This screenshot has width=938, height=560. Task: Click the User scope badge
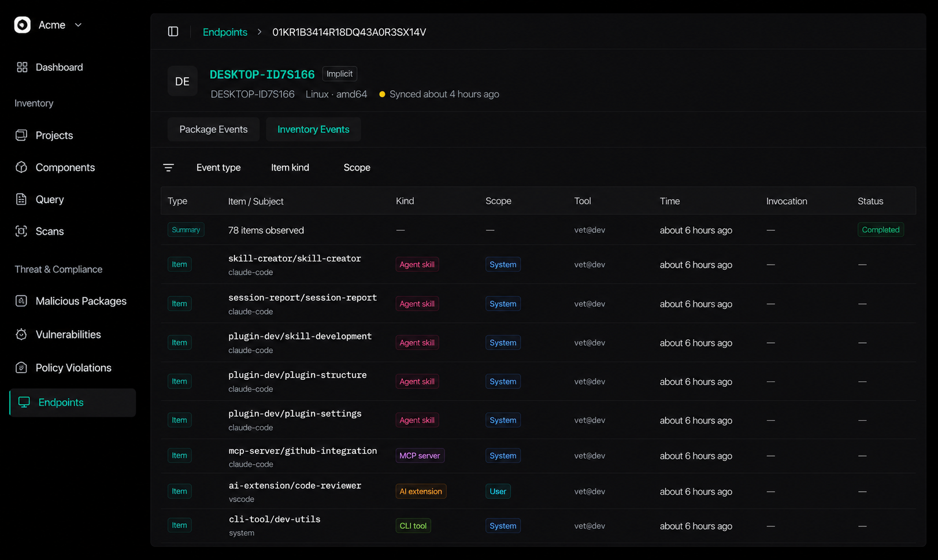pyautogui.click(x=498, y=491)
